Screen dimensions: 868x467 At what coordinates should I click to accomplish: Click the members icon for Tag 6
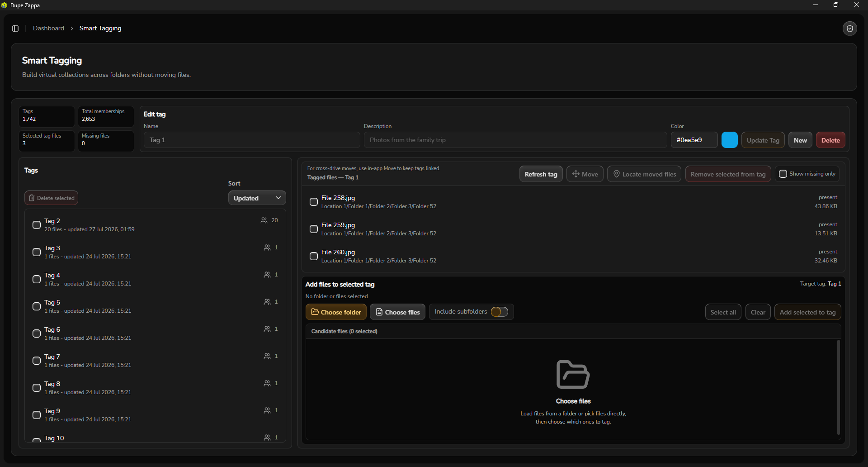click(x=267, y=329)
